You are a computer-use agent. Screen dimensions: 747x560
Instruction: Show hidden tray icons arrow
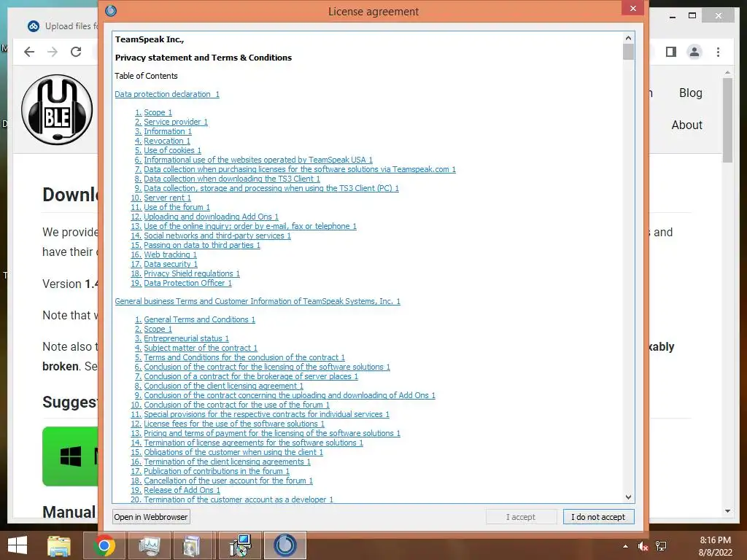click(625, 546)
